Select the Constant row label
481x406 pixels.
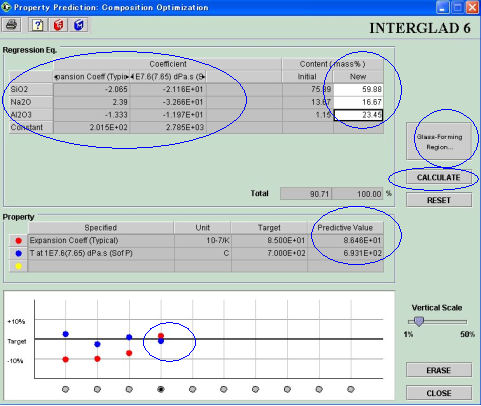31,127
